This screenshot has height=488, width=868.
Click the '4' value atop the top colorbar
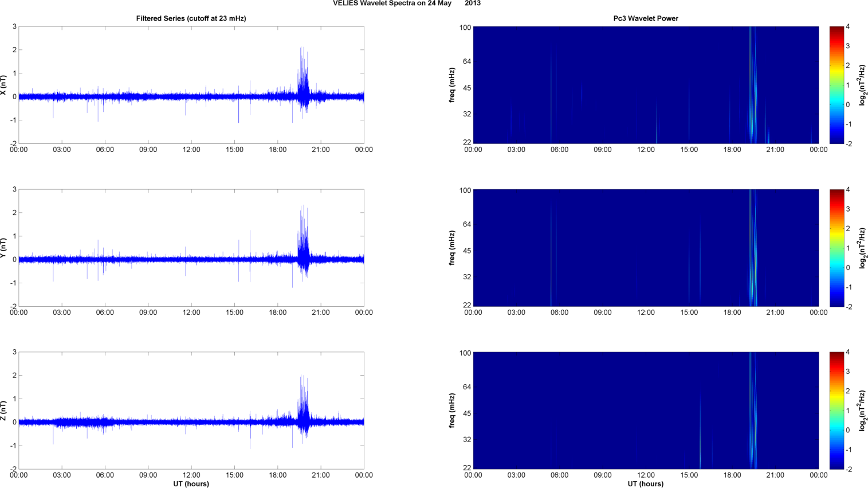pyautogui.click(x=848, y=27)
